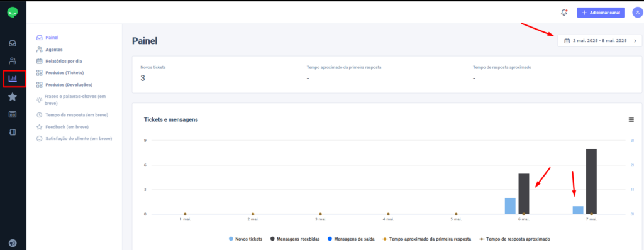
Task: Click the lightbulb icon beside Frases
Action: 39,100
